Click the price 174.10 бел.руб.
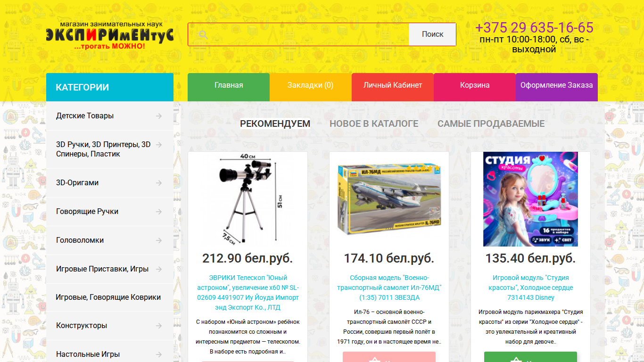Viewport: 644px width, 362px height. pos(389,258)
